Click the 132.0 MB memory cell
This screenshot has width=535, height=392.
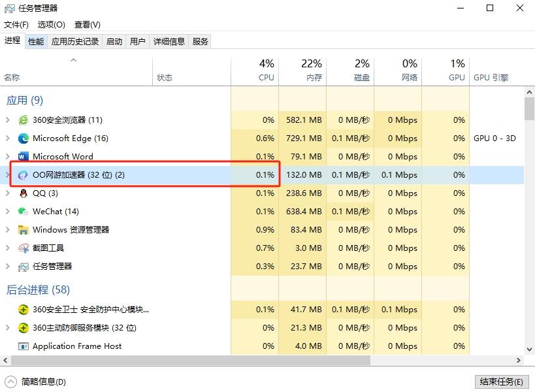tap(304, 175)
